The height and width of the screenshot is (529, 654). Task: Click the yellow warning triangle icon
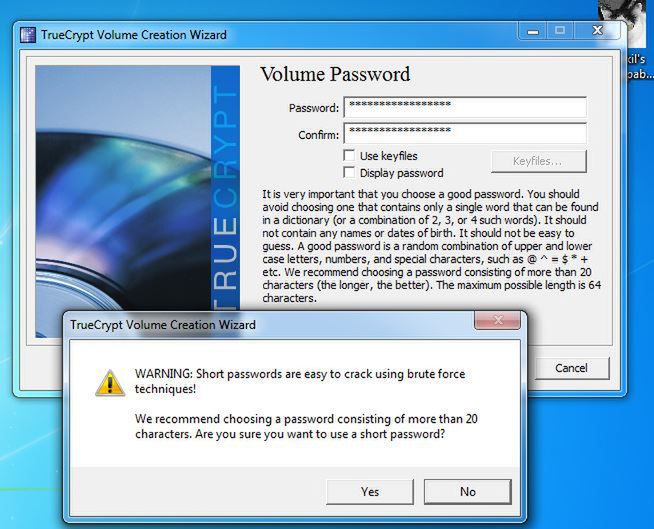tap(110, 383)
